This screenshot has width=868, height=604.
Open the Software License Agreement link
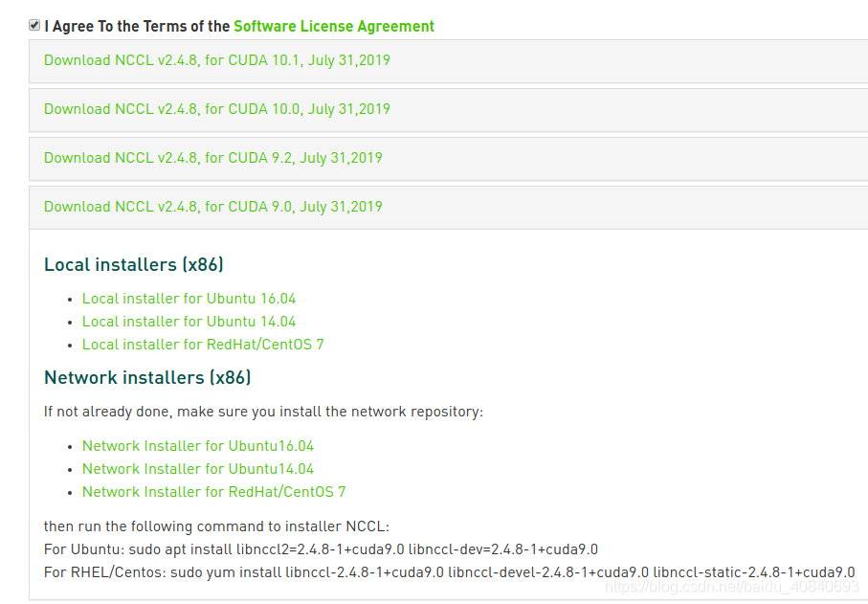point(334,27)
